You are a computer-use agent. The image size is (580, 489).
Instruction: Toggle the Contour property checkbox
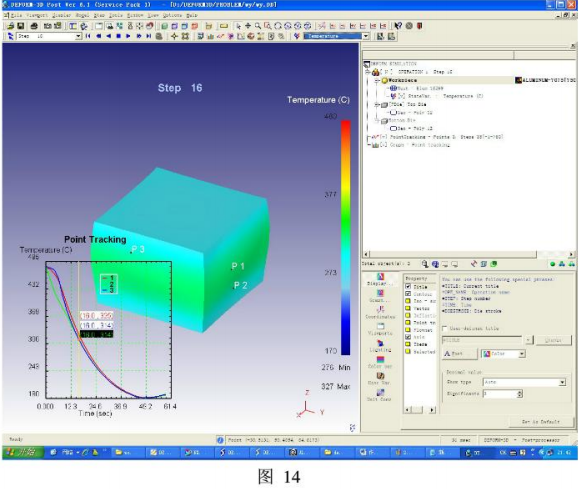[408, 294]
